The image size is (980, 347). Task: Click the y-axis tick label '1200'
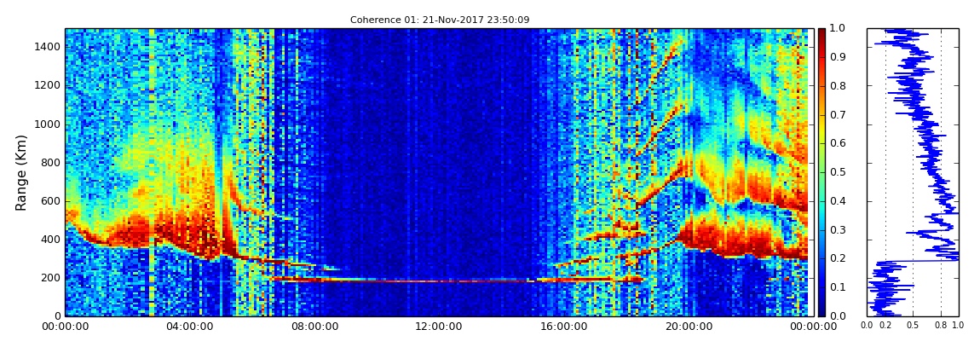[49, 85]
